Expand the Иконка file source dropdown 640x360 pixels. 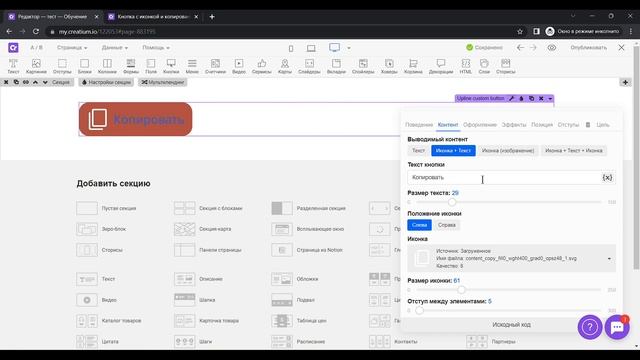pyautogui.click(x=609, y=259)
